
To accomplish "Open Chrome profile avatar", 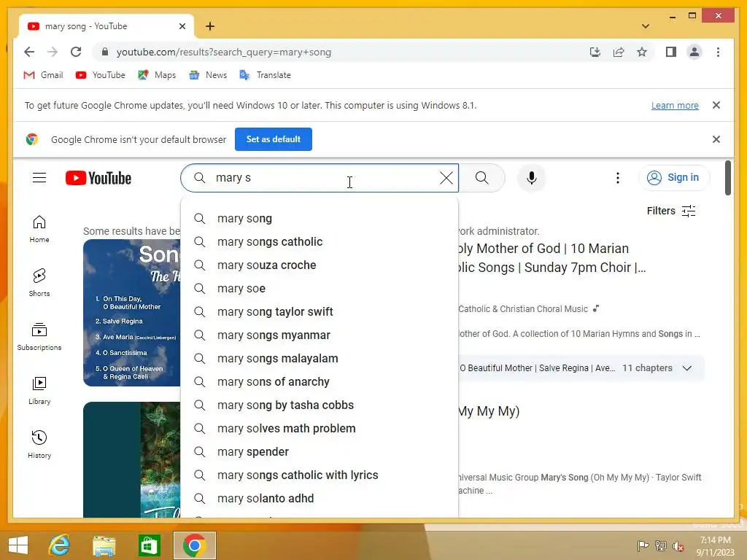I will (694, 52).
